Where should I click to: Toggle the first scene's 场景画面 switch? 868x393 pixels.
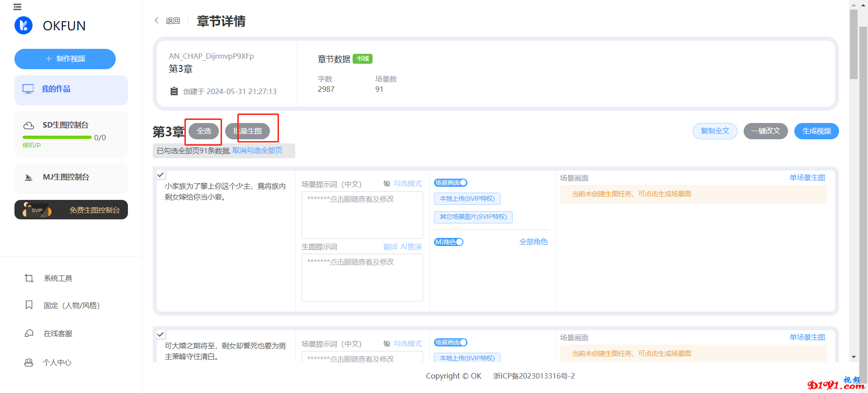point(450,183)
